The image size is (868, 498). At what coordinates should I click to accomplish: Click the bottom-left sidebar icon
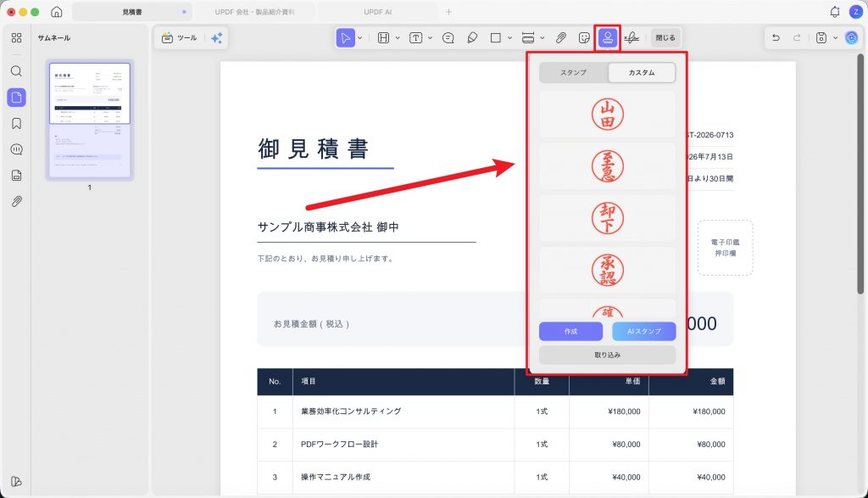point(17,481)
